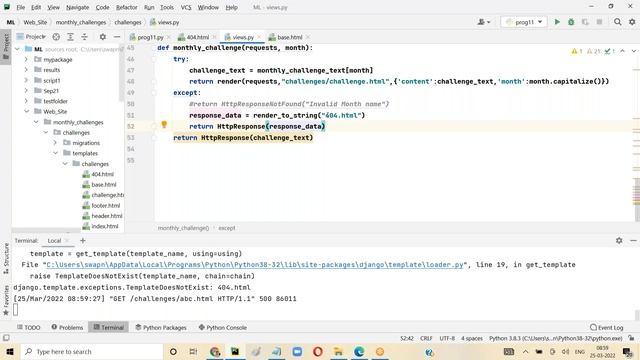
Task: Run prog11 with the green play button
Action: click(x=557, y=22)
